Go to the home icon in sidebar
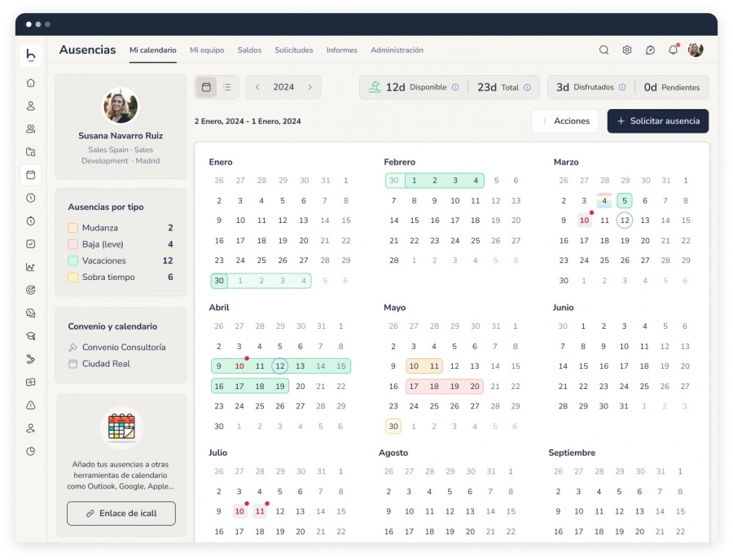Viewport: 733px width, 560px height. pos(31,83)
